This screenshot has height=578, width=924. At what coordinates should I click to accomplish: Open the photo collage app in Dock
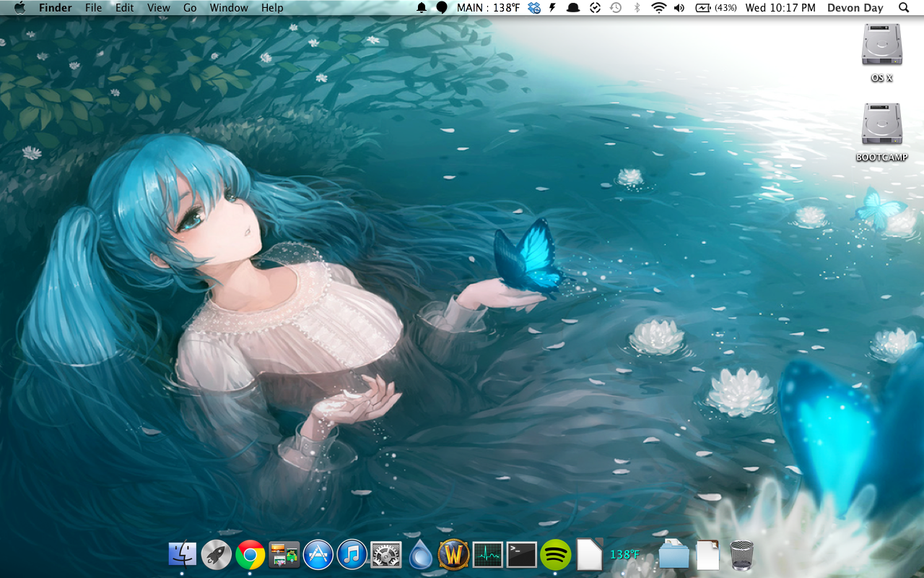pyautogui.click(x=284, y=555)
